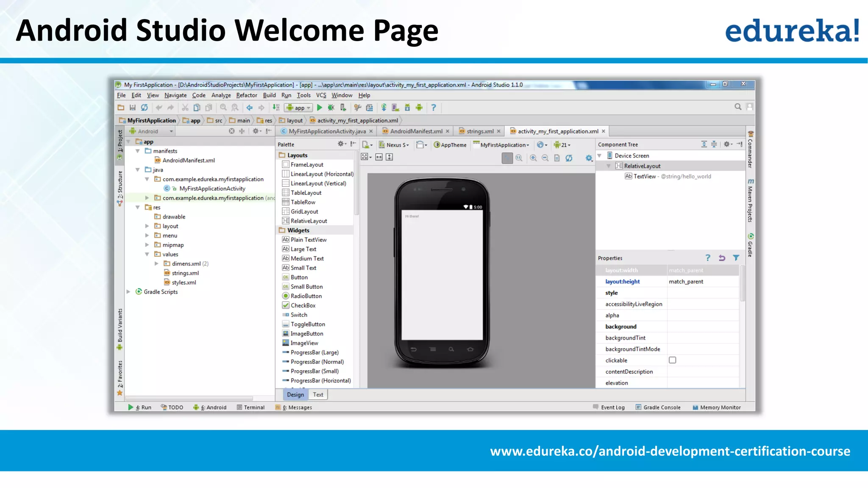Switch to the Text editor tab
This screenshot has width=868, height=488.
point(318,394)
